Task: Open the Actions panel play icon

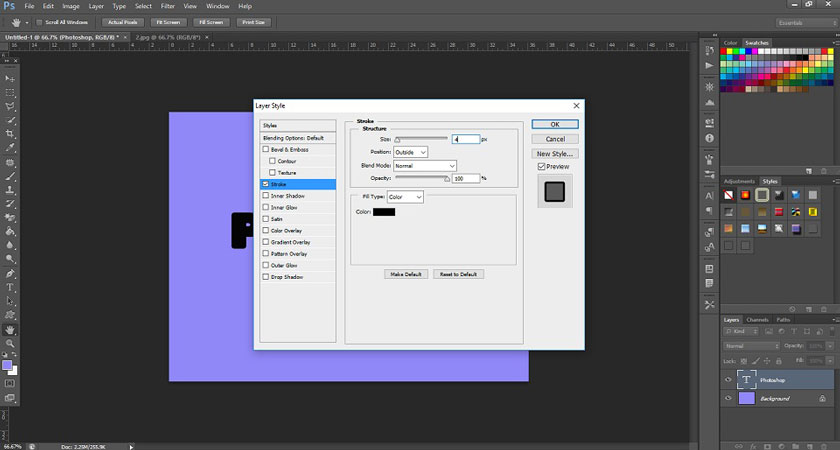Action: [x=710, y=65]
